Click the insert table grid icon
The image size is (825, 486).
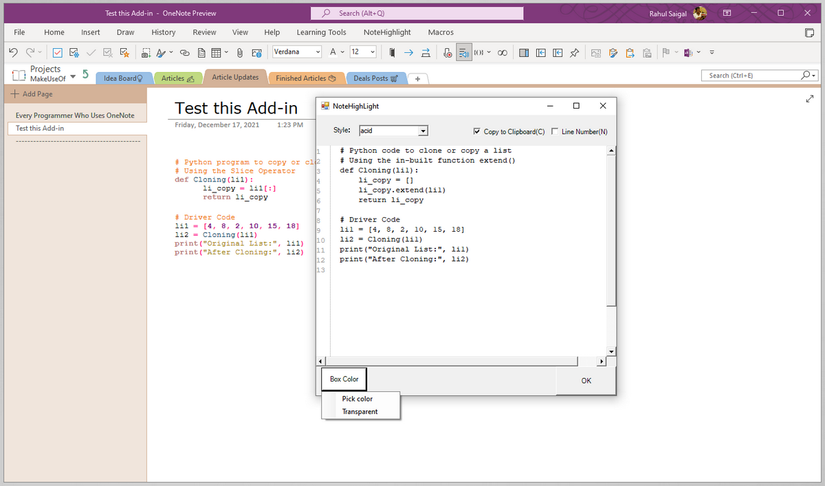[214, 52]
